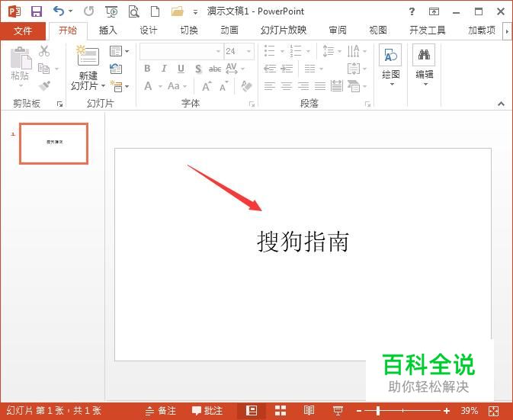Screen dimensions: 513x420
Task: Switch to Reading view in status bar
Action: pyautogui.click(x=309, y=411)
